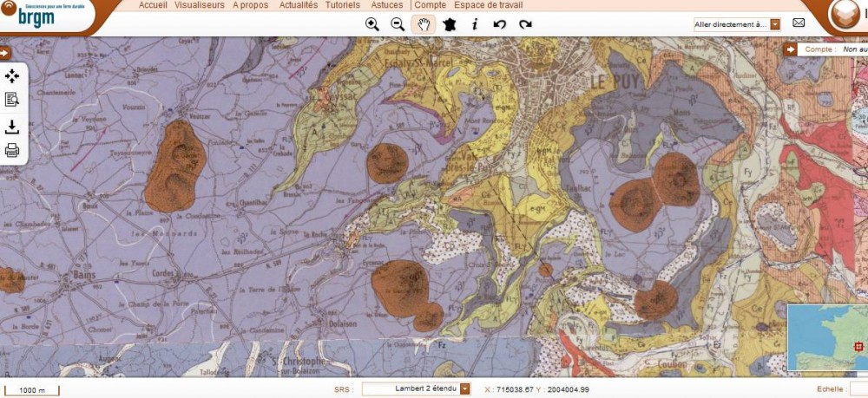Click the 1000 m scale bar

(31, 391)
